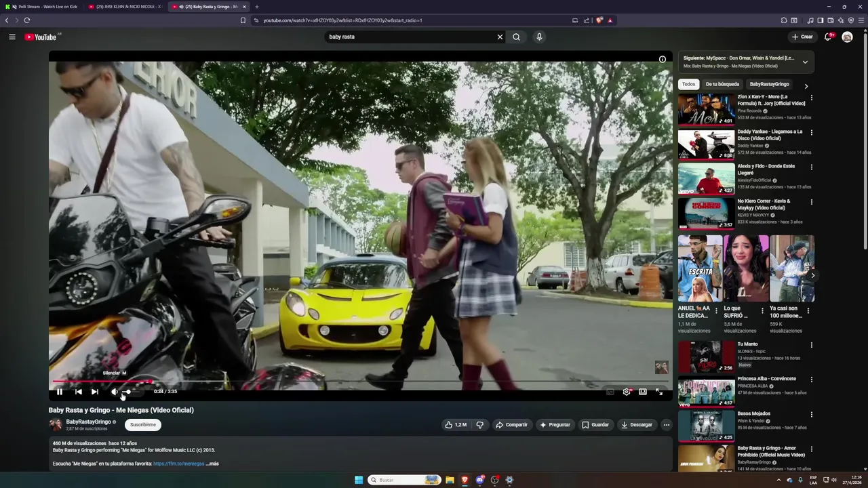Viewport: 868px width, 488px height.
Task: Open 'Princesa Alba - Convéncete' video title
Action: pyautogui.click(x=767, y=379)
